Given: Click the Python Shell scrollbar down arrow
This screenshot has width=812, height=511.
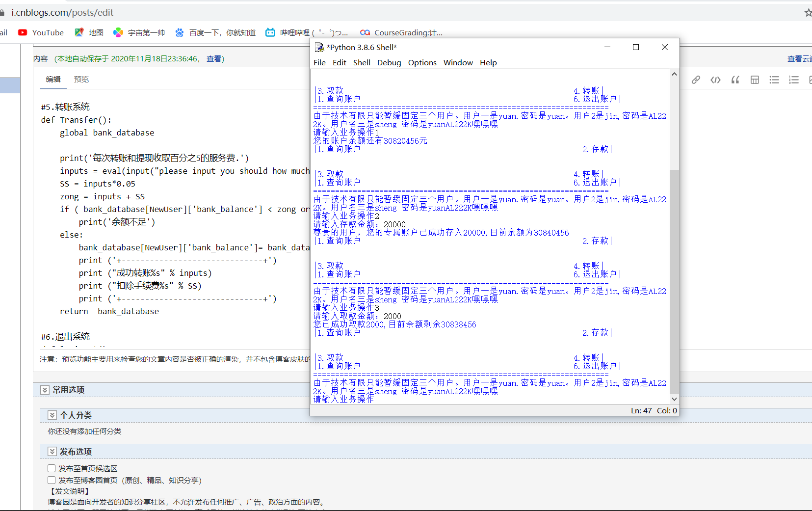Looking at the screenshot, I should [674, 399].
